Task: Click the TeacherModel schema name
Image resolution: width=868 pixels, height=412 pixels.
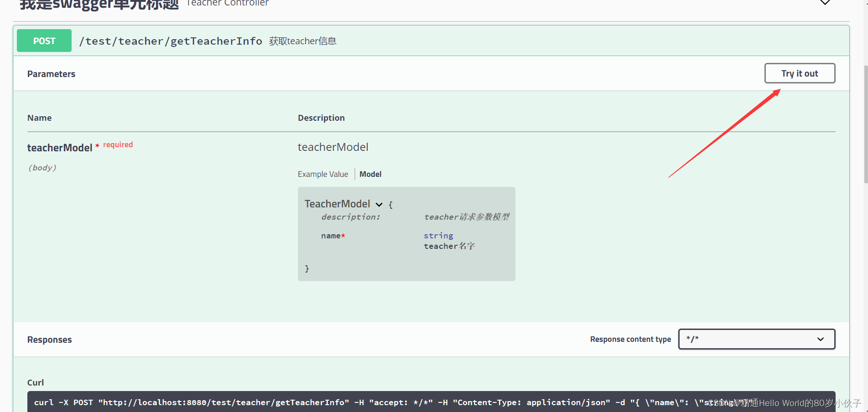Action: pos(338,204)
